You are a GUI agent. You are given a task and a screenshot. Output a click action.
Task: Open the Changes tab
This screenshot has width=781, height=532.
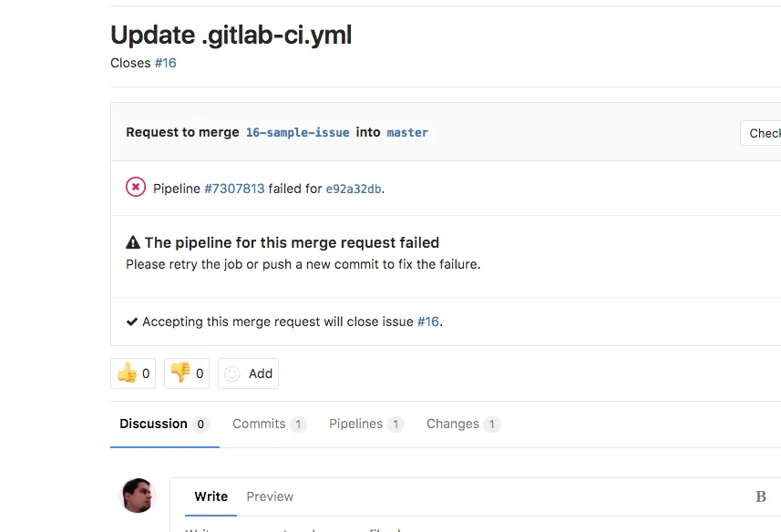453,424
